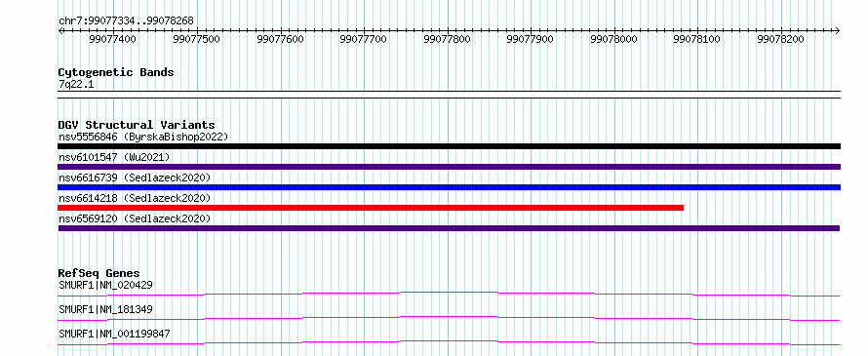Click the red nsv6614218 variant bar
The image size is (868, 356).
pyautogui.click(x=371, y=208)
